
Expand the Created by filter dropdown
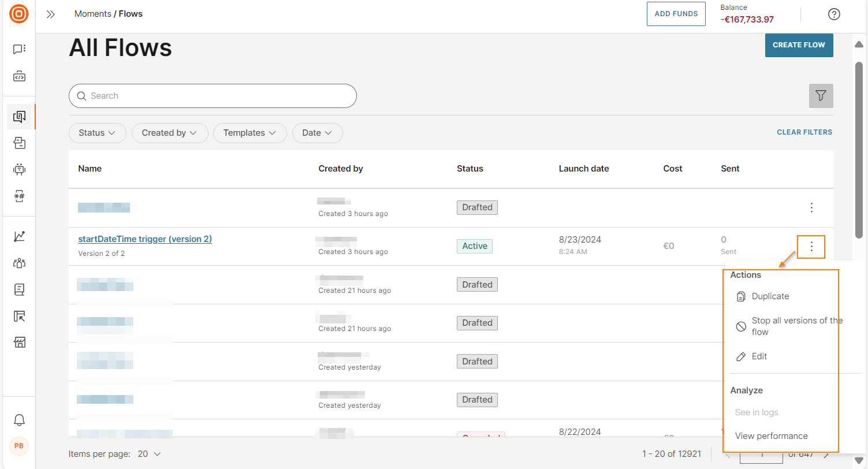tap(169, 133)
